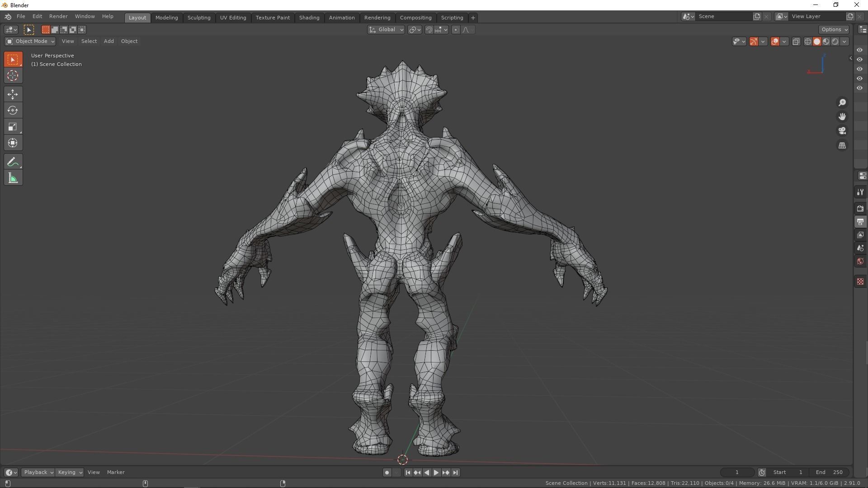Viewport: 868px width, 488px height.
Task: Open the Options dropdown in viewport header
Action: tap(834, 29)
